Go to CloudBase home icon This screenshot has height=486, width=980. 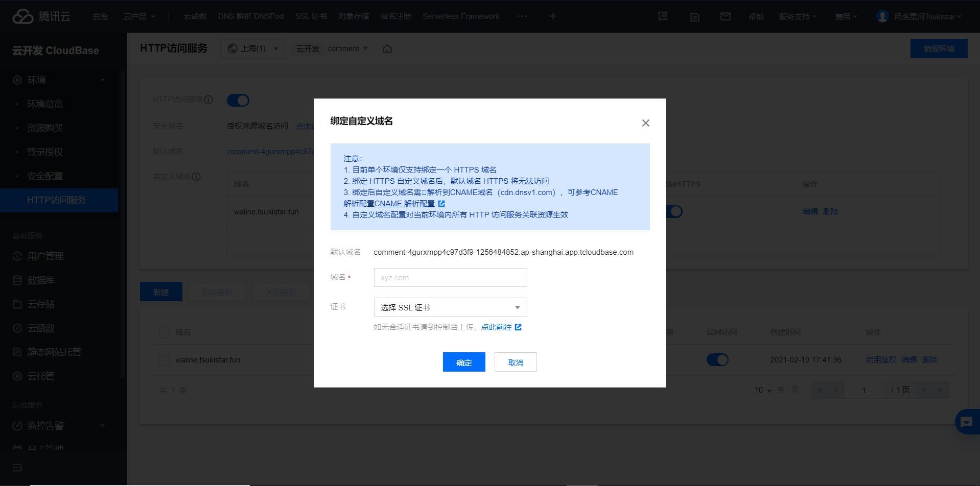387,49
